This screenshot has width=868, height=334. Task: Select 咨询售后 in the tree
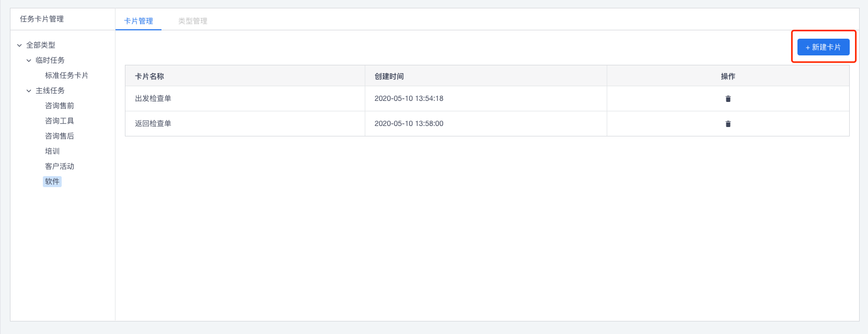60,136
